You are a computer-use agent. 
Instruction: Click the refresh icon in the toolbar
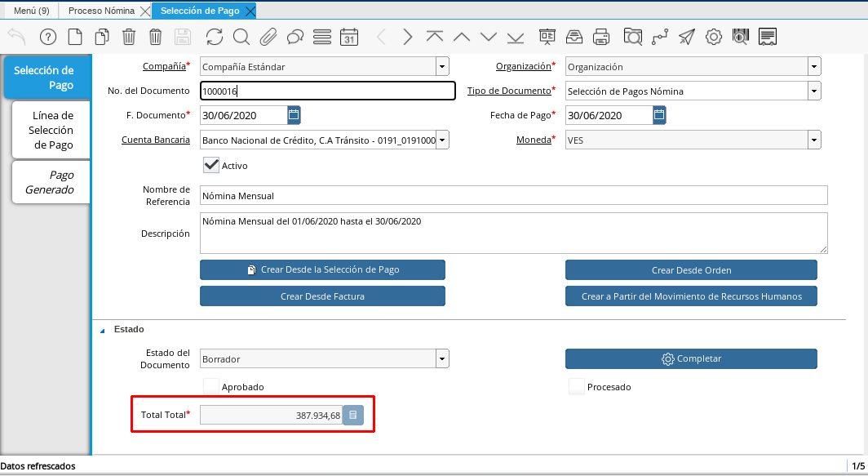[x=214, y=37]
